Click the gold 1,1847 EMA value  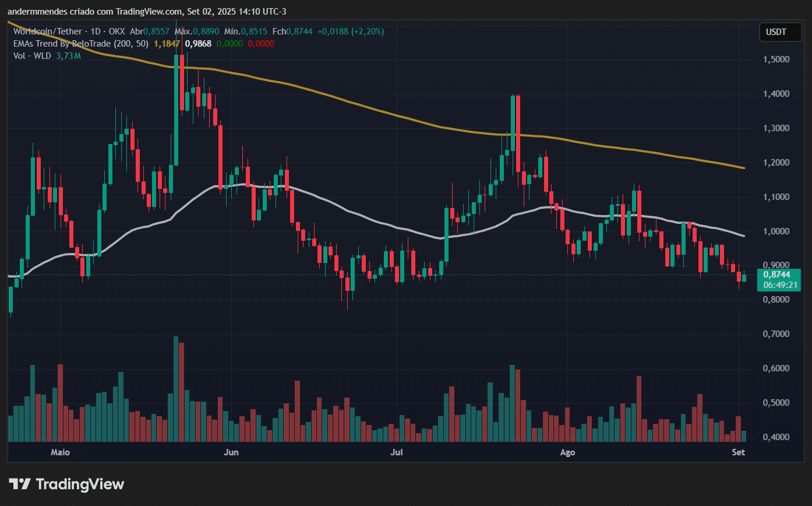[167, 44]
